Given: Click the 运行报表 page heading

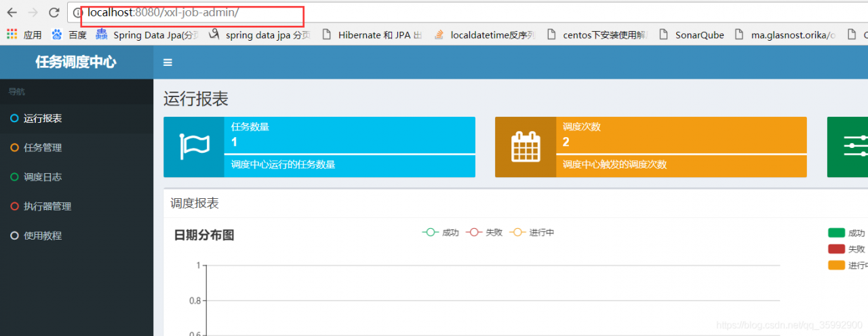Looking at the screenshot, I should click(x=196, y=99).
